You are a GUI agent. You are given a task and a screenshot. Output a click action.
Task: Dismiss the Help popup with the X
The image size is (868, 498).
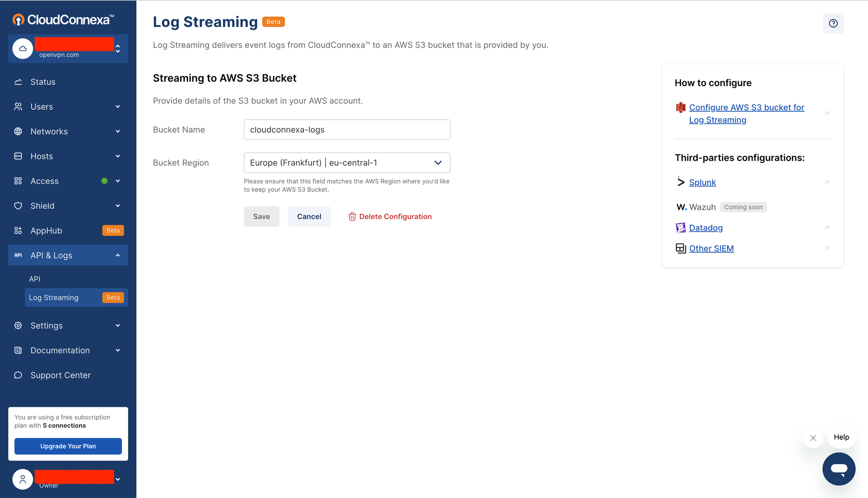[x=813, y=437]
